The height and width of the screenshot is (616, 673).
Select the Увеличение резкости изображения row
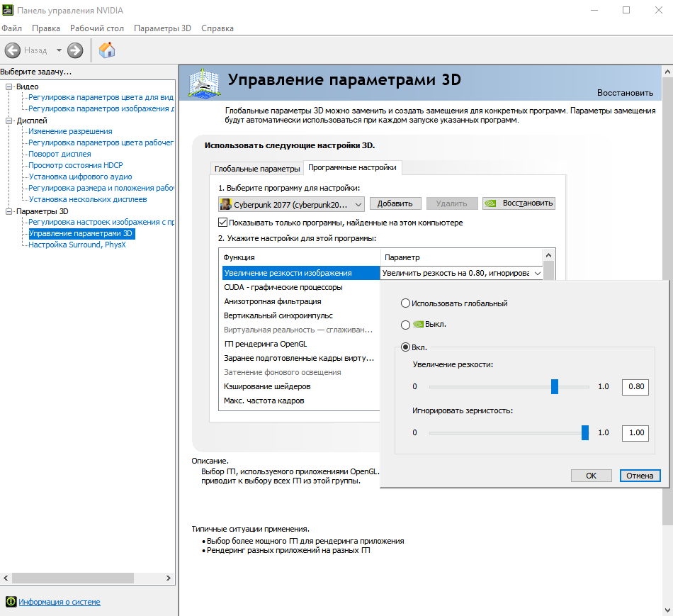pyautogui.click(x=301, y=273)
